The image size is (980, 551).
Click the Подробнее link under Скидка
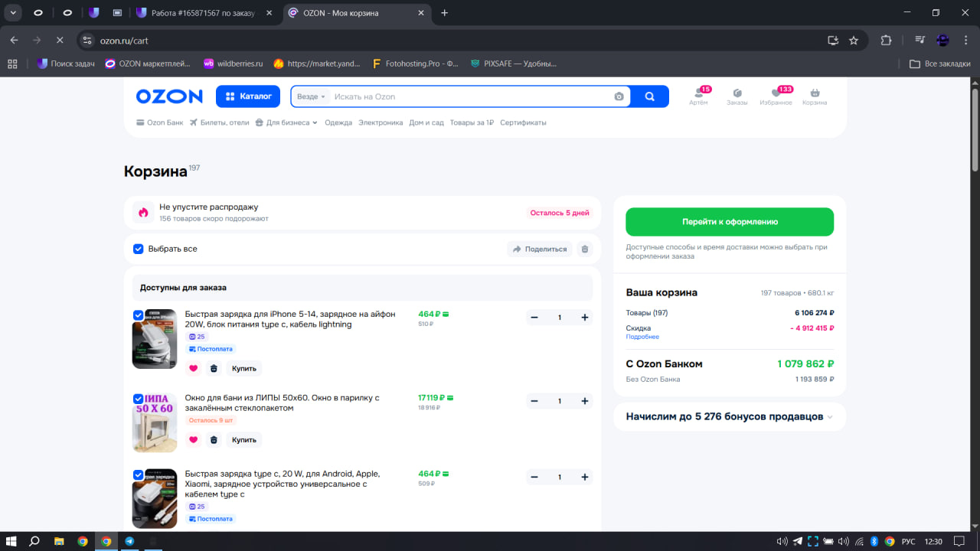tap(642, 337)
